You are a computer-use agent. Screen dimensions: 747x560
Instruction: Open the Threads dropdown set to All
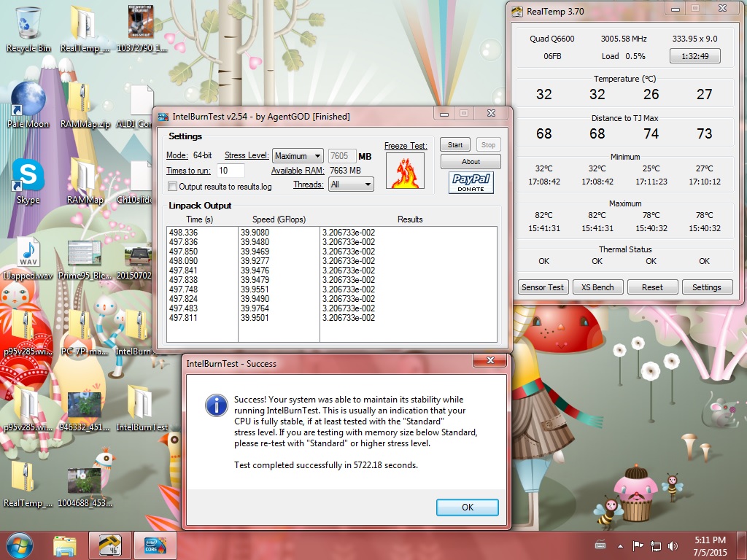click(x=351, y=184)
